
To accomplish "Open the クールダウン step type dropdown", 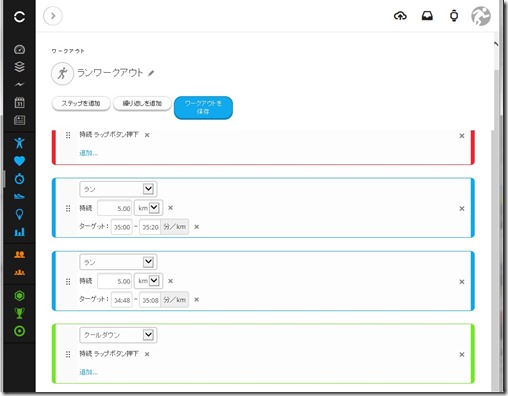I will point(118,335).
